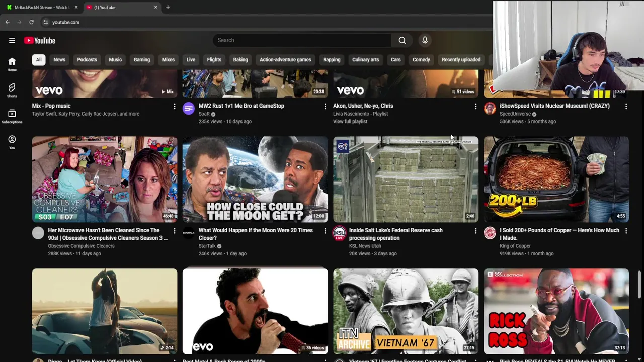This screenshot has width=644, height=362.
Task: Switch to MrBackPackN Stream tab
Action: pyautogui.click(x=41, y=7)
